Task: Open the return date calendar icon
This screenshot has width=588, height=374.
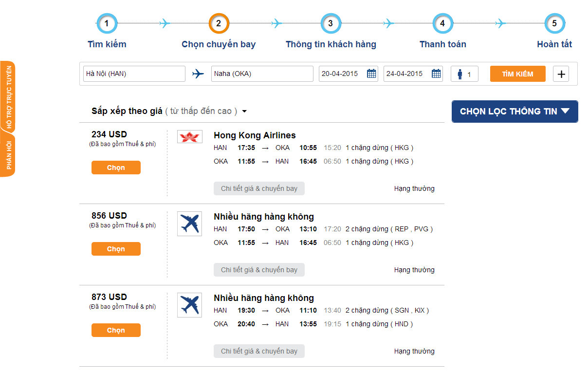Action: click(436, 74)
